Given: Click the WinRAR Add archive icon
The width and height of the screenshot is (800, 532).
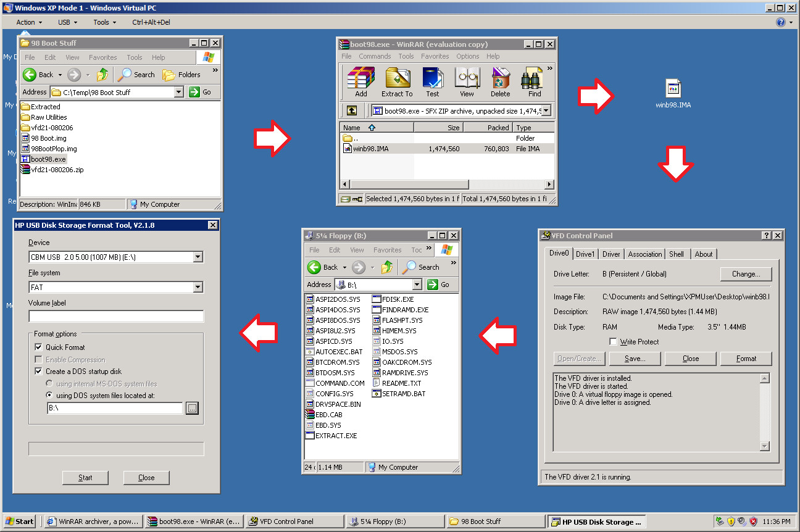Looking at the screenshot, I should (x=361, y=79).
